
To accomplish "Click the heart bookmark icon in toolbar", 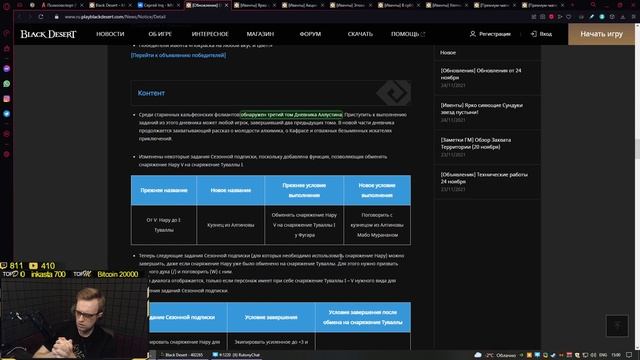I will (569, 17).
